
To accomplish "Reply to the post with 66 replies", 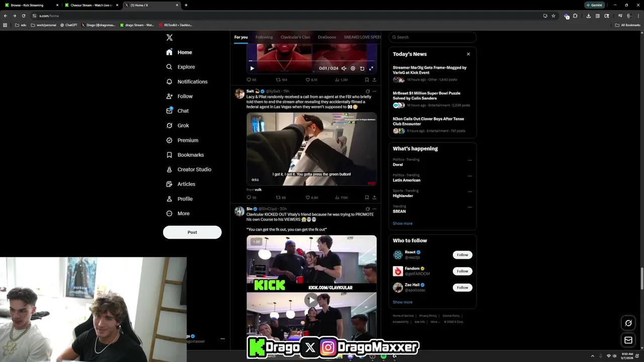I will pos(251,79).
